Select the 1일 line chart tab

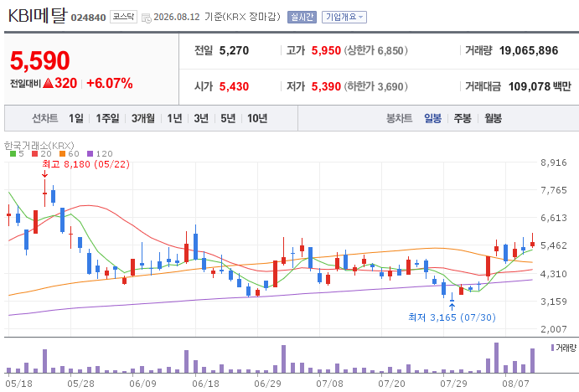75,118
